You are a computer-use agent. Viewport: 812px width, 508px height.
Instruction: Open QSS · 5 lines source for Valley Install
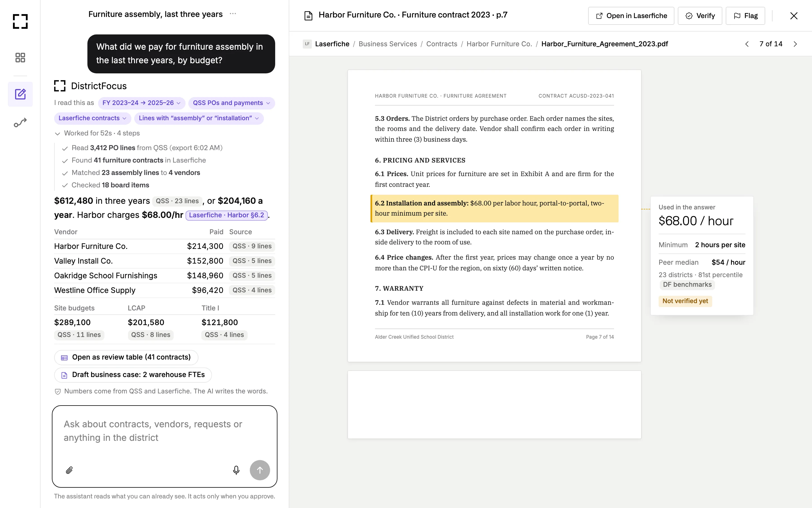pos(252,261)
